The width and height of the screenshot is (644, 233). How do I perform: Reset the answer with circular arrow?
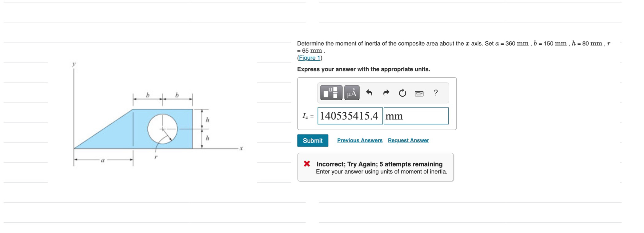[x=402, y=93]
